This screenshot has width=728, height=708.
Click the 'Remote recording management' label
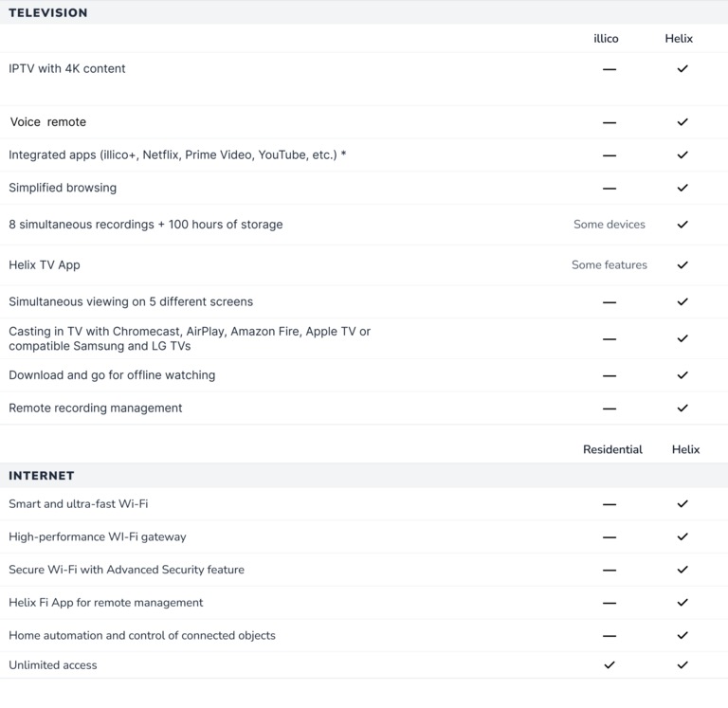[x=95, y=408]
